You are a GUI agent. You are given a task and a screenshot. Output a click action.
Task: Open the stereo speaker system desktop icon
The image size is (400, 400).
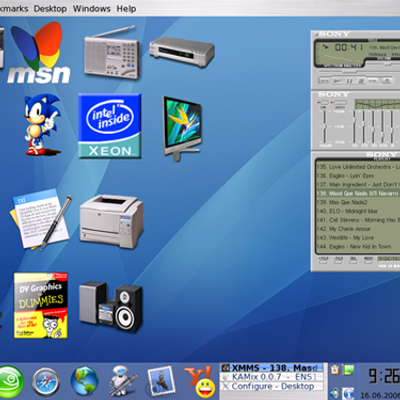coord(111,307)
